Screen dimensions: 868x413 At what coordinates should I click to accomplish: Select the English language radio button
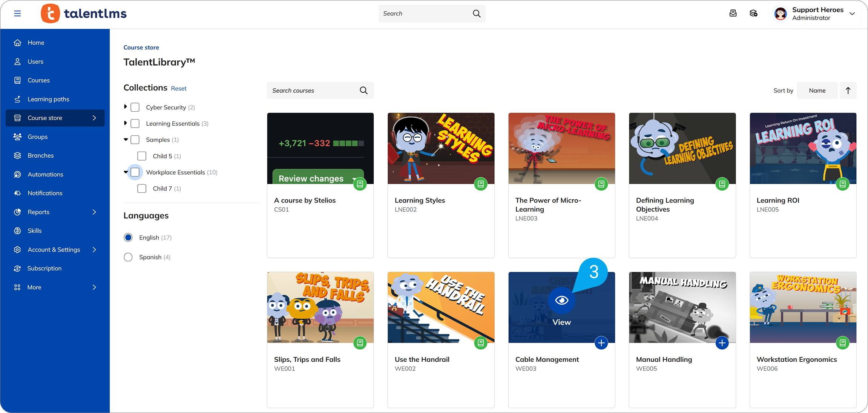point(128,237)
